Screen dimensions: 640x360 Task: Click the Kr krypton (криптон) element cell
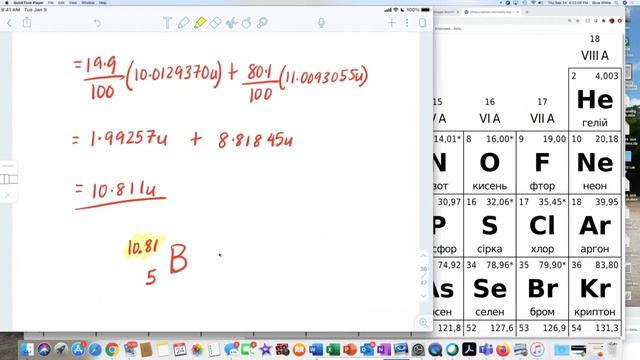pos(595,289)
